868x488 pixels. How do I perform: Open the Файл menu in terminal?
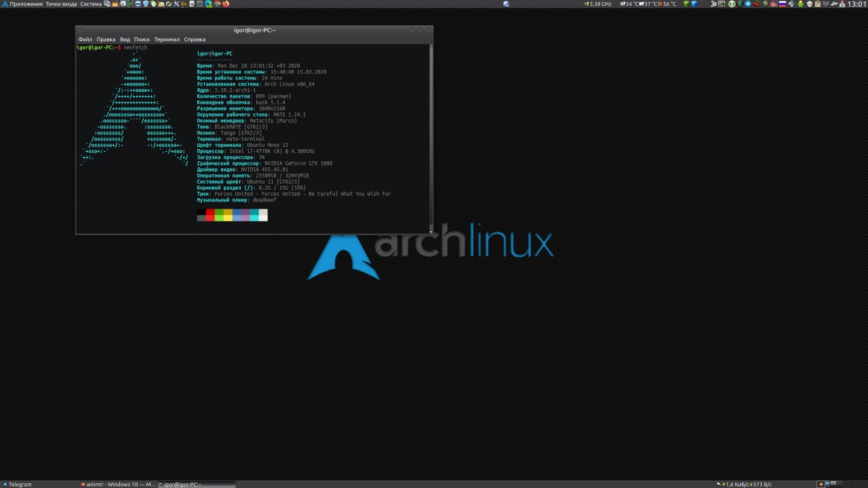85,39
